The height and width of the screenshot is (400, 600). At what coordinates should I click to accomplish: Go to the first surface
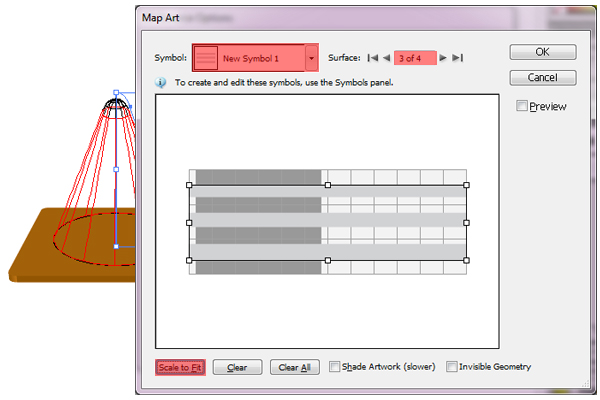[x=372, y=58]
